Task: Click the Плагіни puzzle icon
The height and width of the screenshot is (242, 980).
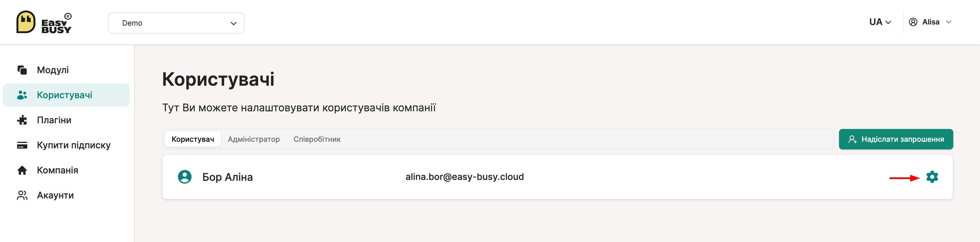Action: pos(22,120)
